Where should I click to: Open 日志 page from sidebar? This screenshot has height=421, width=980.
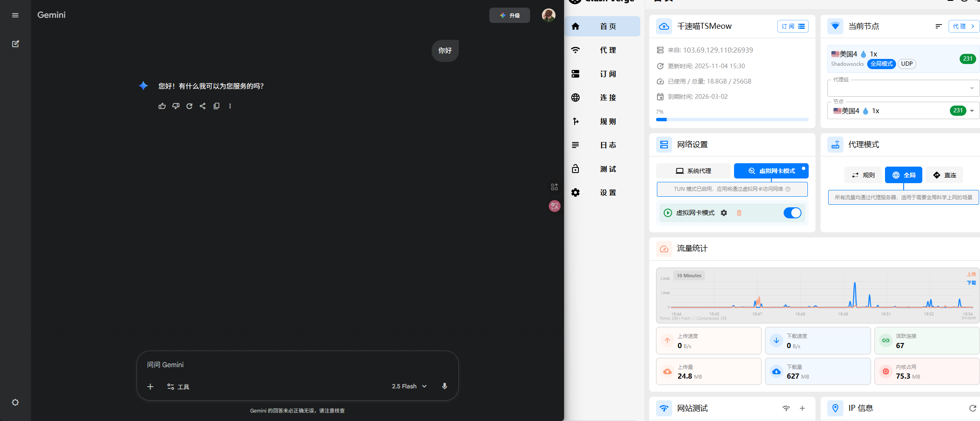602,145
